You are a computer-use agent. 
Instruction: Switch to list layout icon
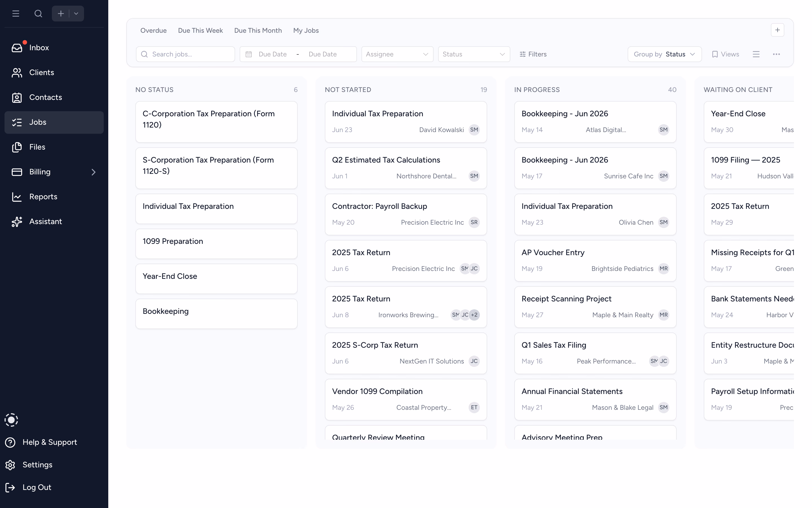756,54
